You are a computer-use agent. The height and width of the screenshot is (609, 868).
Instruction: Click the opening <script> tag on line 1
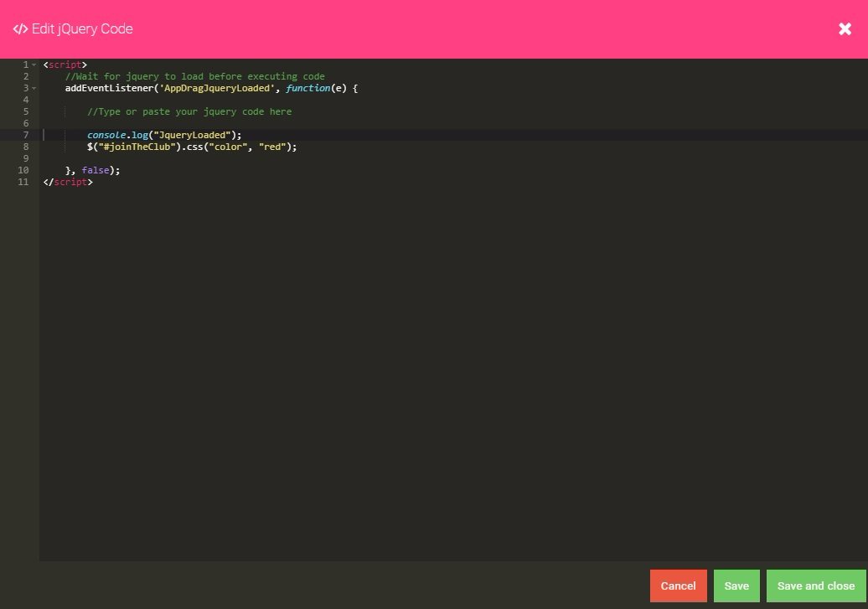65,65
